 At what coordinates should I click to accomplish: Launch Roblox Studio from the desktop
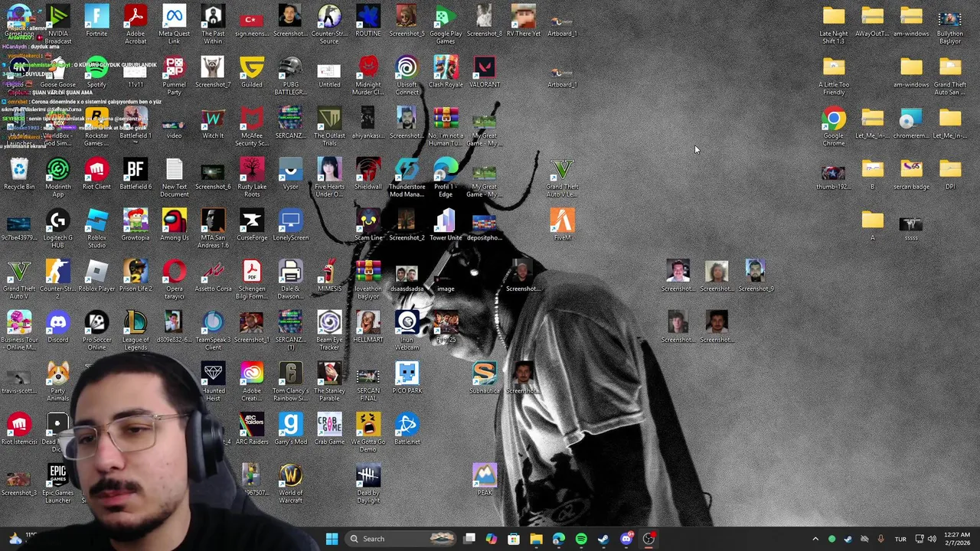pos(96,228)
